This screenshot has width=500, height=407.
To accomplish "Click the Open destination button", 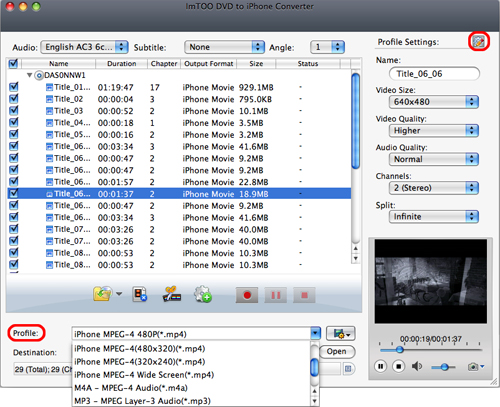I will pyautogui.click(x=337, y=351).
